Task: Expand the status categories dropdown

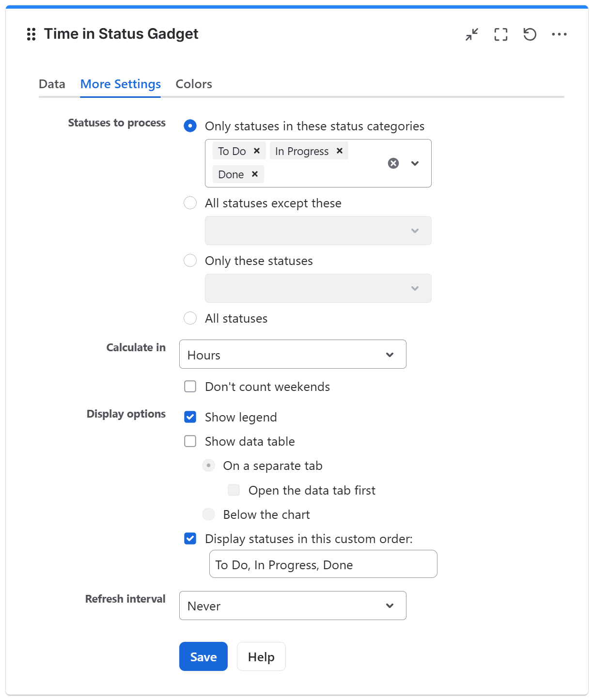Action: click(415, 163)
